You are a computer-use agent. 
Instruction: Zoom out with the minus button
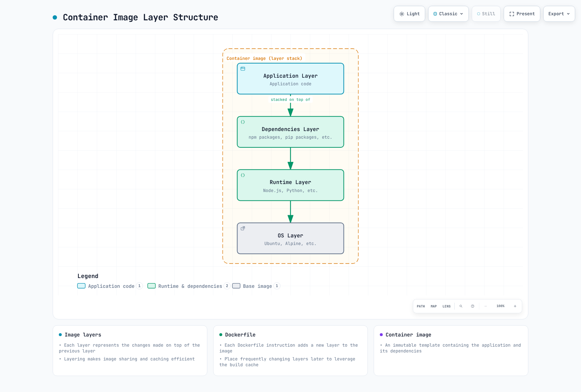485,306
